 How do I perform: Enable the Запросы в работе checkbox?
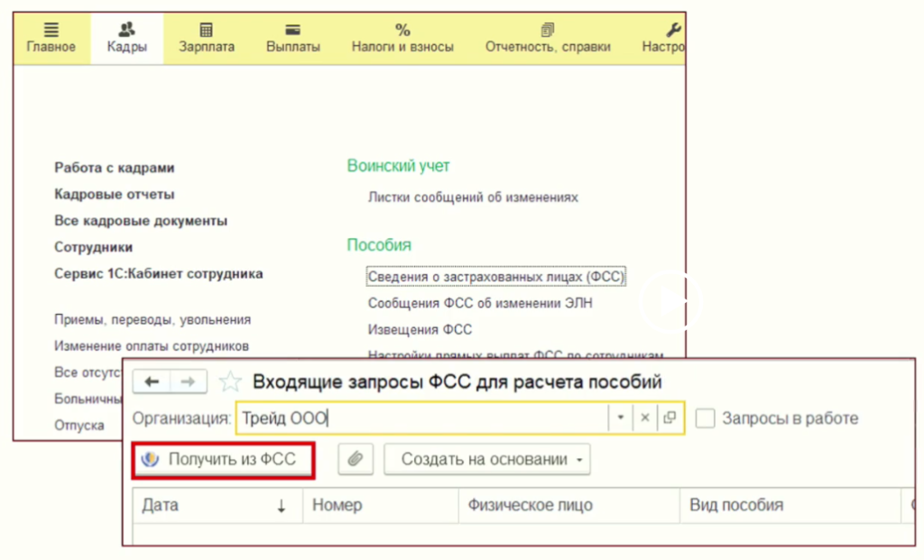[x=706, y=418]
